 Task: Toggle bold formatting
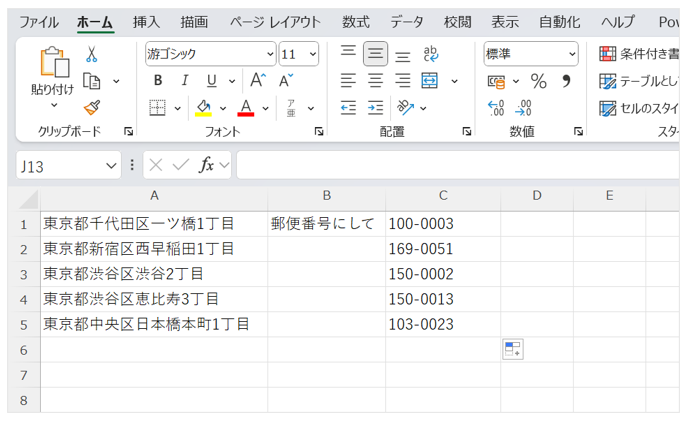pos(158,80)
